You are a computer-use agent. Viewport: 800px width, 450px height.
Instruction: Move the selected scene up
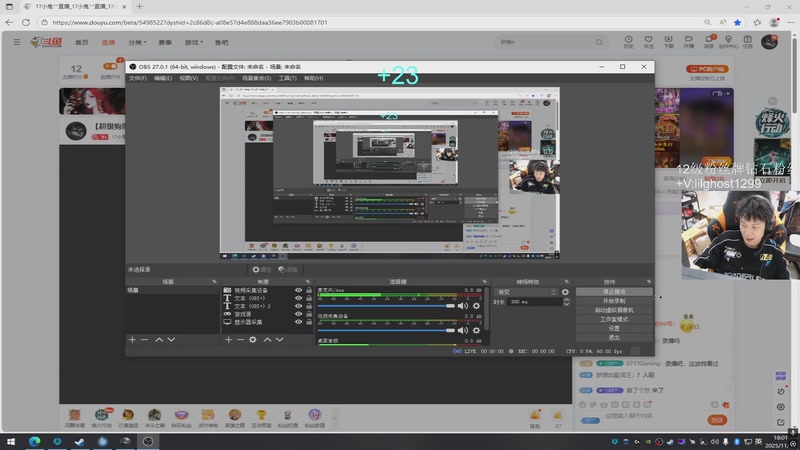pos(159,340)
